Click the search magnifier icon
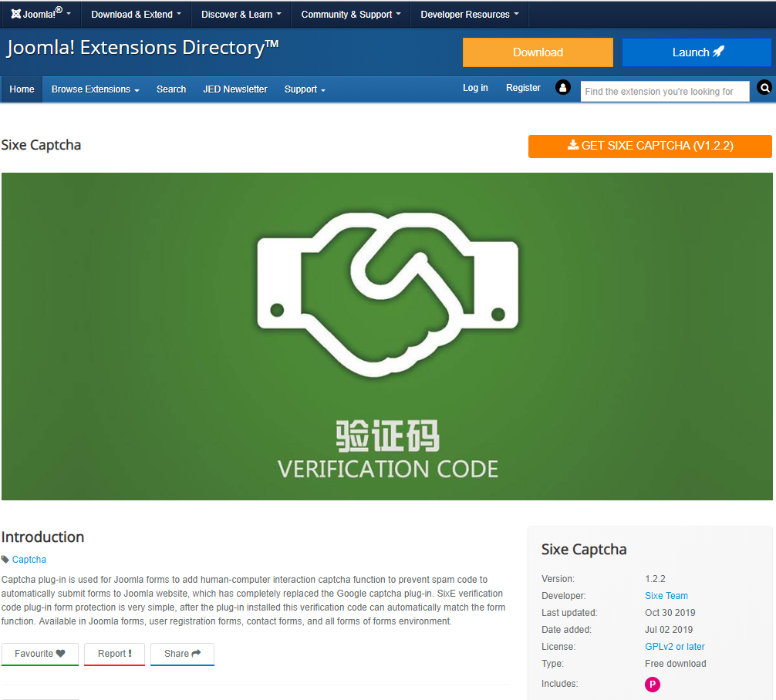Image resolution: width=776 pixels, height=700 pixels. [x=764, y=88]
